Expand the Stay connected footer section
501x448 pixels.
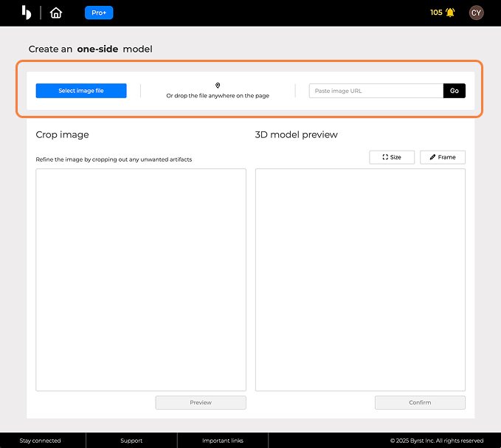[x=41, y=441]
